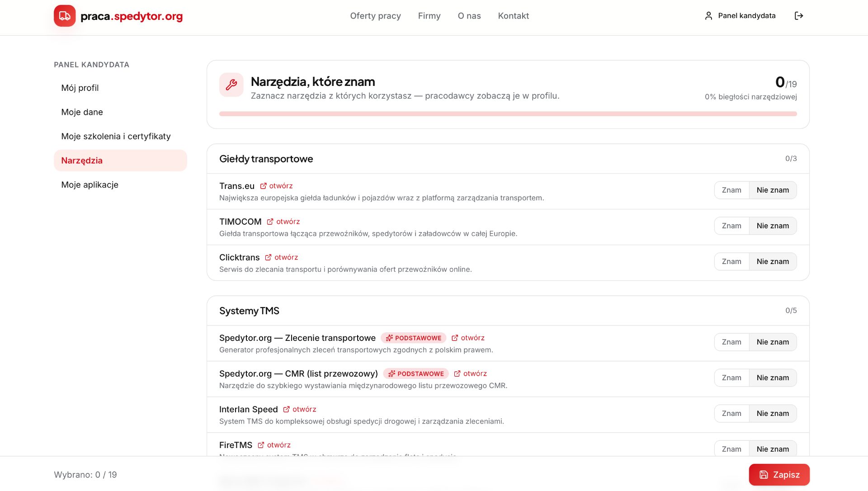The image size is (868, 491).
Task: Click the red truck logo icon
Action: pyautogui.click(x=65, y=16)
